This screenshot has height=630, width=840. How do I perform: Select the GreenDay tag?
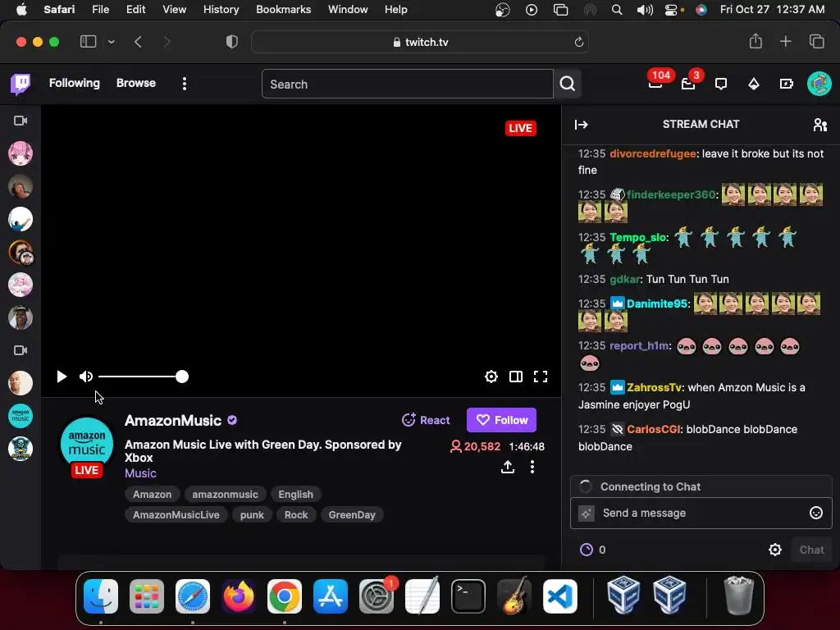click(x=352, y=515)
